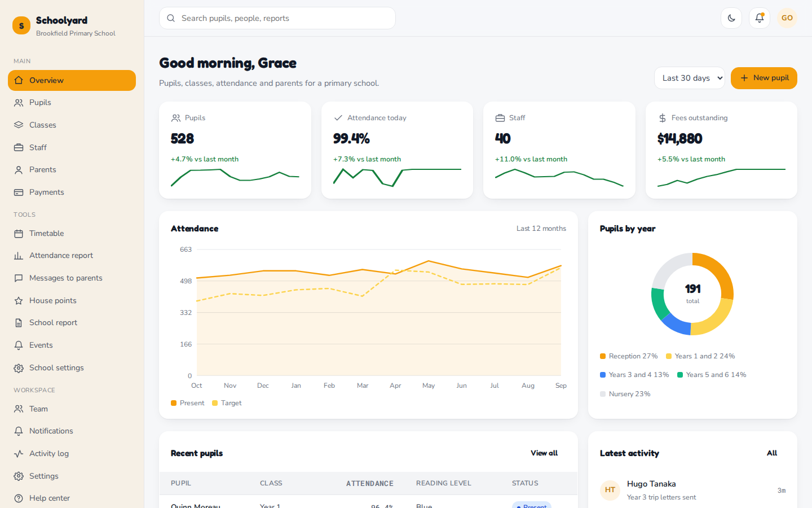The image size is (812, 508).
Task: Click the Reception 27% legend swatch
Action: pos(603,356)
